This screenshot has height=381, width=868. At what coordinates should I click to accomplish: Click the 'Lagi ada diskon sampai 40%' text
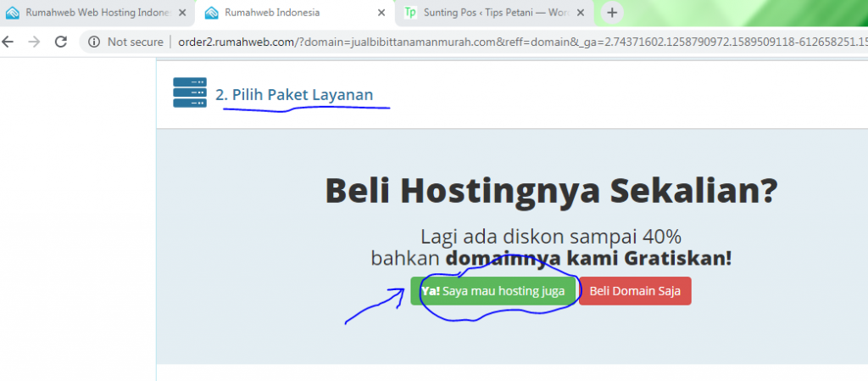tap(551, 237)
